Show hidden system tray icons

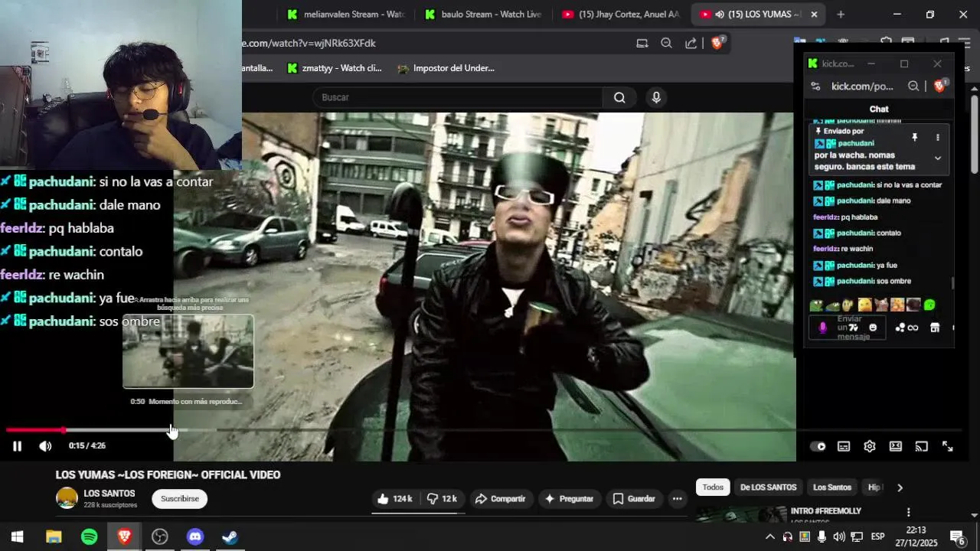(770, 536)
